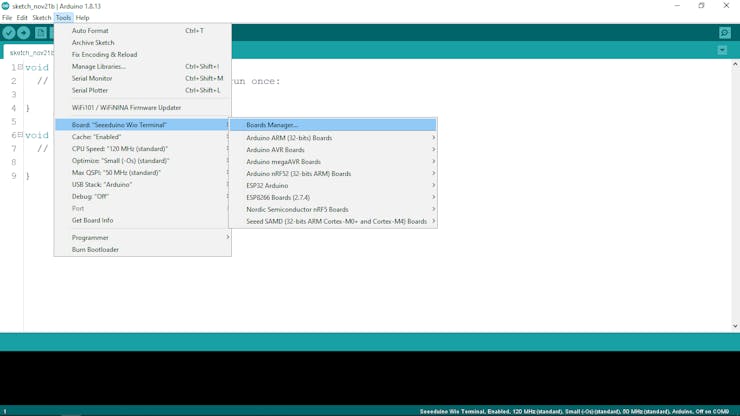740x416 pixels.
Task: Expand Debug: "Off" submenu
Action: click(143, 196)
